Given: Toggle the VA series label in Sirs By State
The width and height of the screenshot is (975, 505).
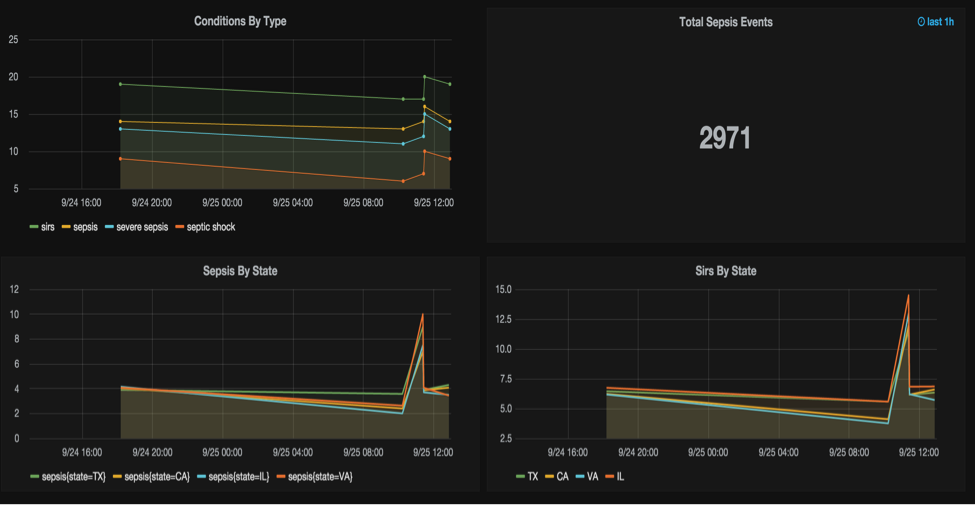Looking at the screenshot, I should 592,477.
